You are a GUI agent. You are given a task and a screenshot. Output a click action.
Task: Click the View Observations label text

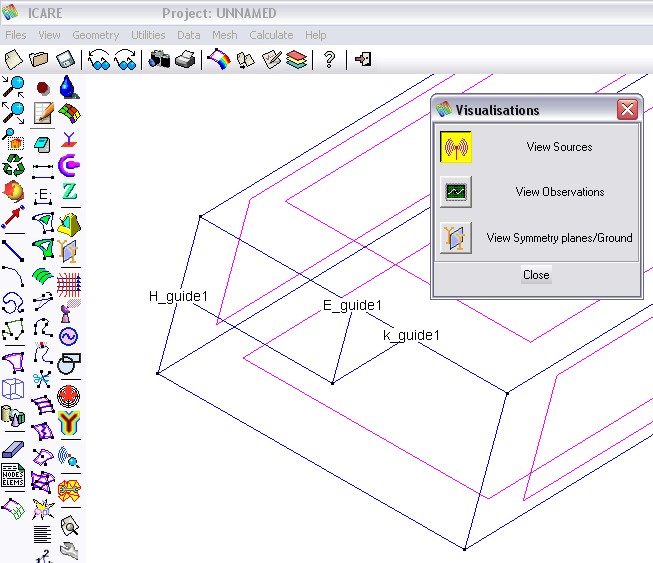click(x=560, y=192)
